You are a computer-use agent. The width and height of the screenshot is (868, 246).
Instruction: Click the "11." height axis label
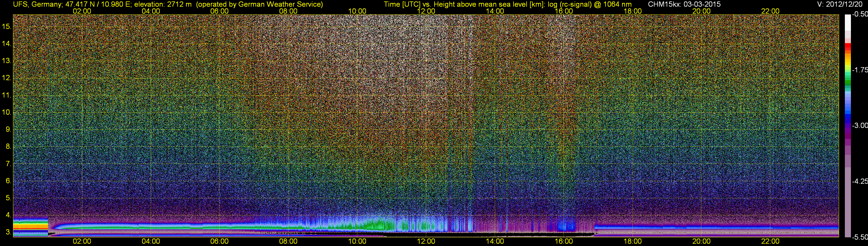coord(6,95)
